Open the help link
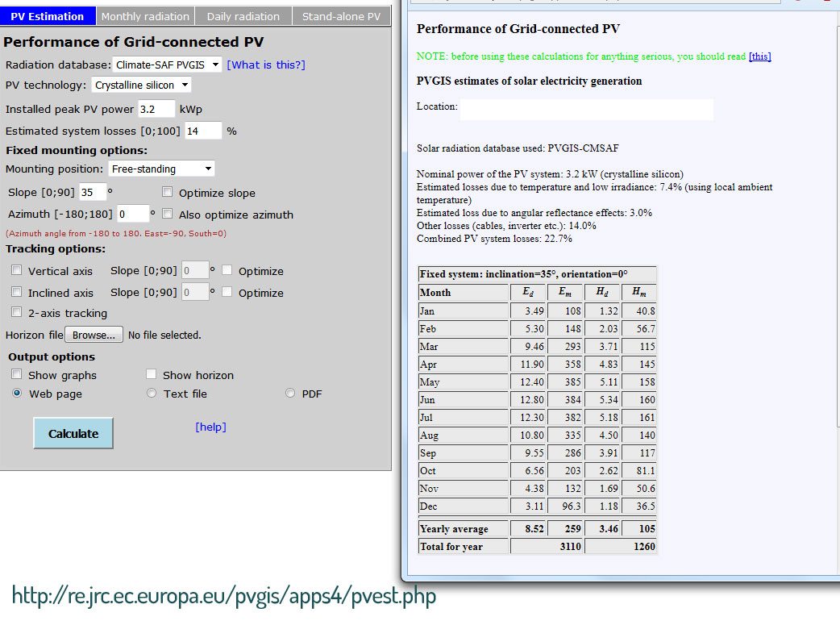 [210, 427]
